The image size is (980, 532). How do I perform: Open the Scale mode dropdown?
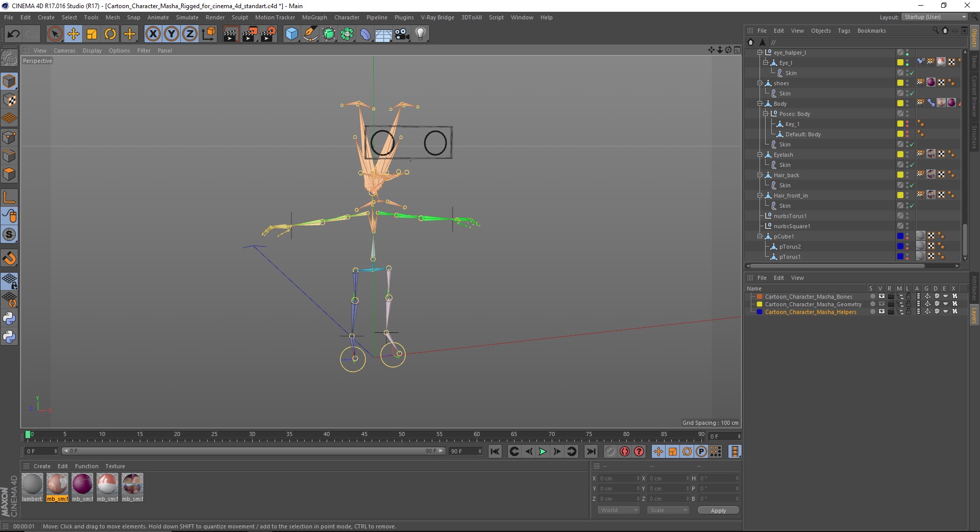tap(668, 510)
